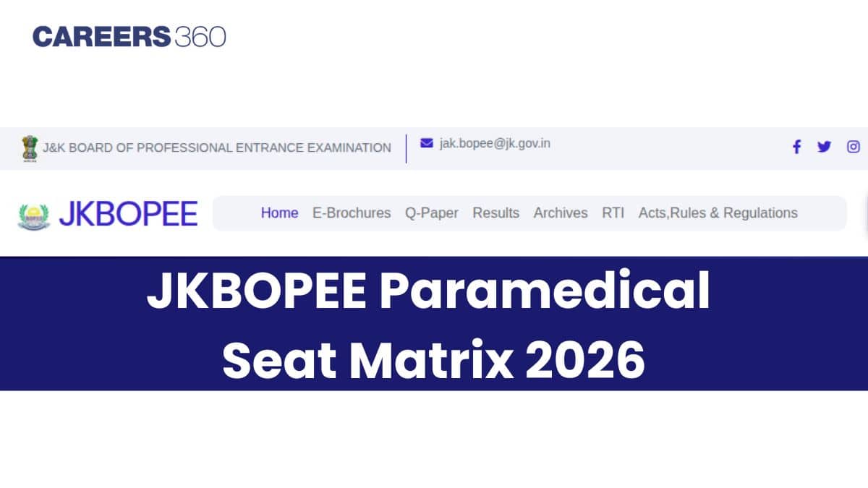Open the Results navigation item
Screen dimensions: 868x488
coord(495,213)
